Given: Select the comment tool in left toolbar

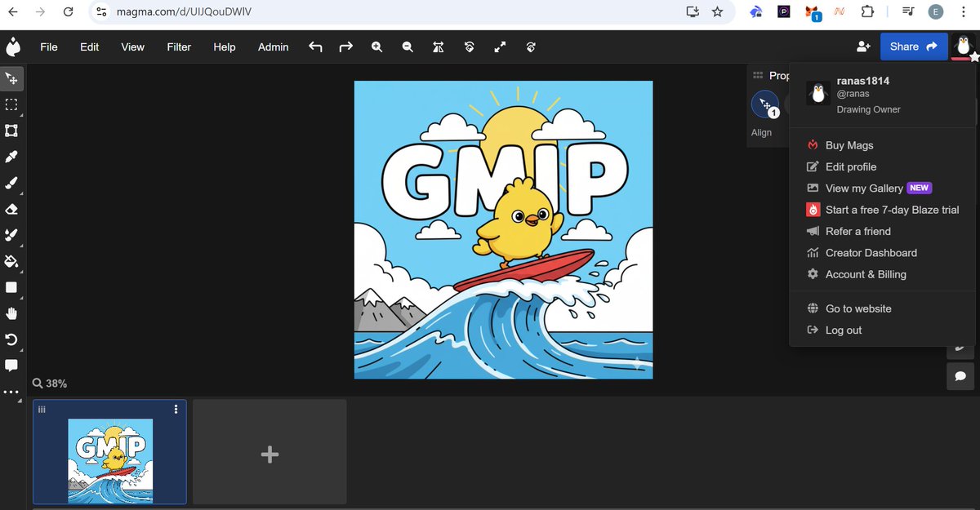Looking at the screenshot, I should tap(11, 366).
